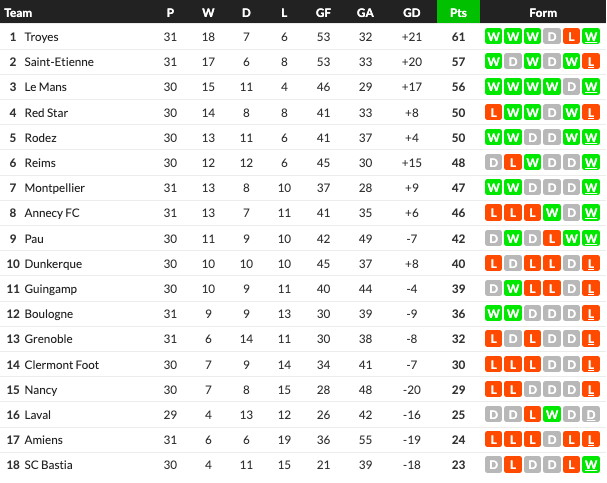Viewport: 607px width, 483px height.
Task: Sort by the GD column header
Action: (x=411, y=13)
